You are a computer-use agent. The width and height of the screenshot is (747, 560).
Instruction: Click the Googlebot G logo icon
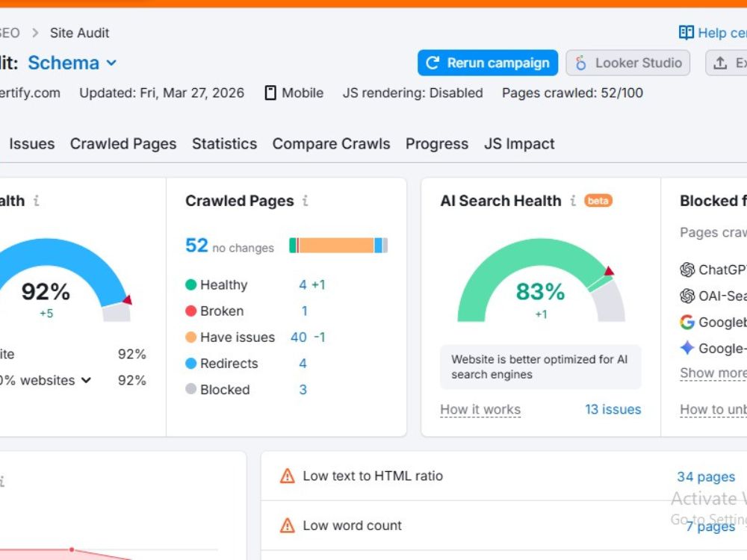point(687,322)
